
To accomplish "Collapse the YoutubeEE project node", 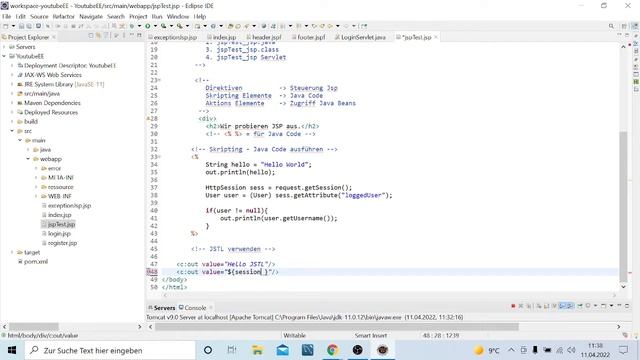I will pos(4,56).
